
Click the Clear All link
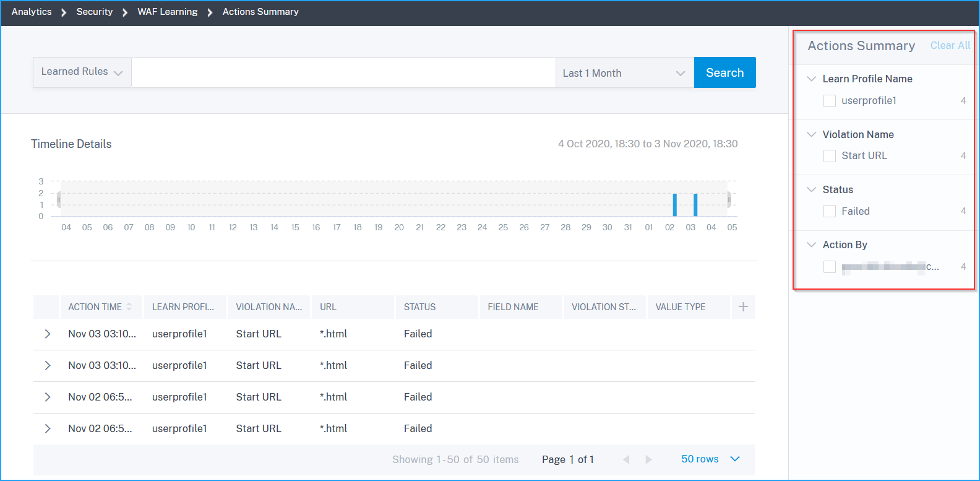click(950, 45)
